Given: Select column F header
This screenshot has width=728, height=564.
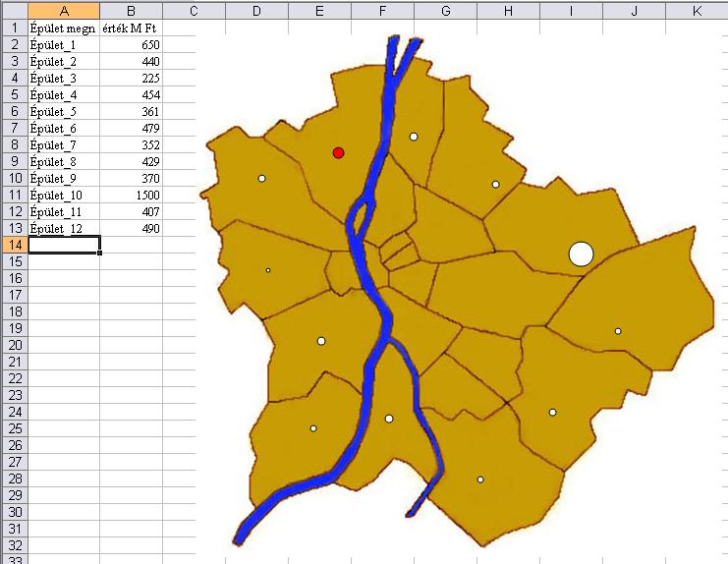Looking at the screenshot, I should point(382,11).
